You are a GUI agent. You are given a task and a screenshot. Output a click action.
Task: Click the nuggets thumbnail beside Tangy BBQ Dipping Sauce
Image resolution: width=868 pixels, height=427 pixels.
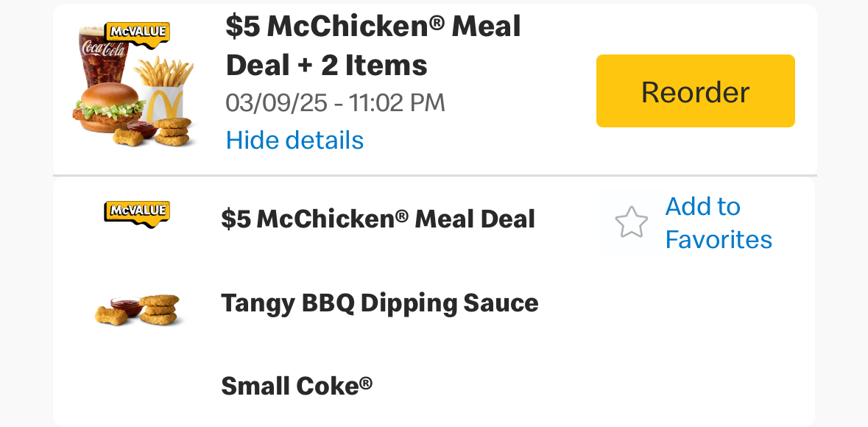[160, 309]
